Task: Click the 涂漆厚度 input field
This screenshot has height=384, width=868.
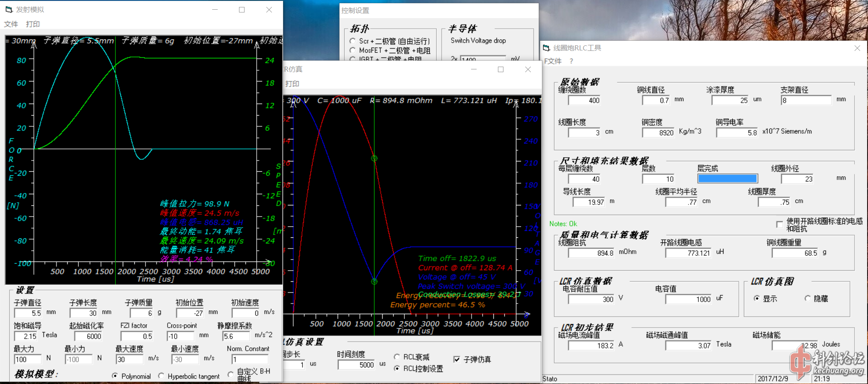Action: 730,100
